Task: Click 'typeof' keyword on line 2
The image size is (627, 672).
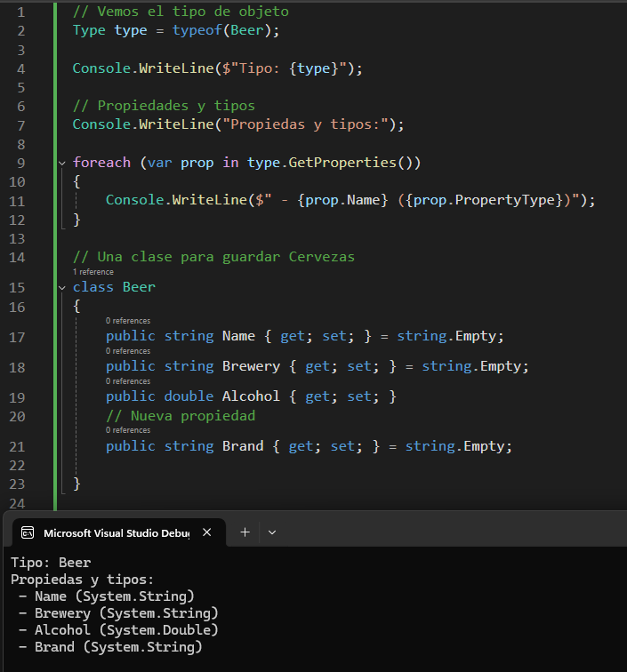Action: pyautogui.click(x=197, y=30)
